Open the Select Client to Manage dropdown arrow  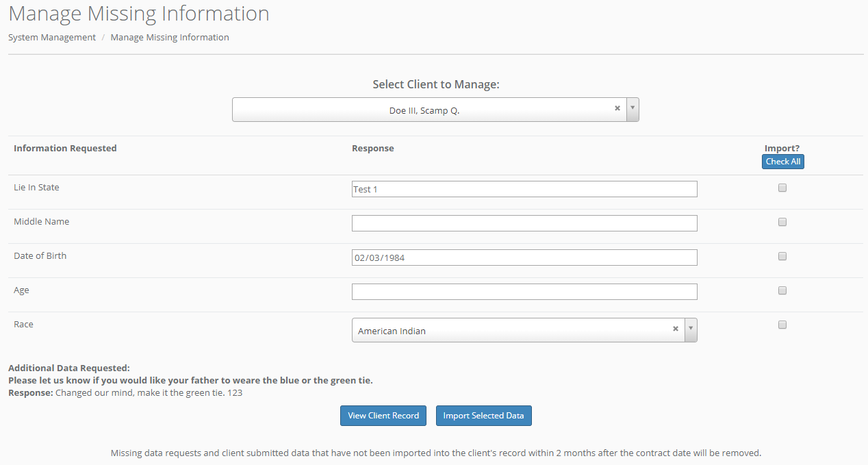click(633, 109)
